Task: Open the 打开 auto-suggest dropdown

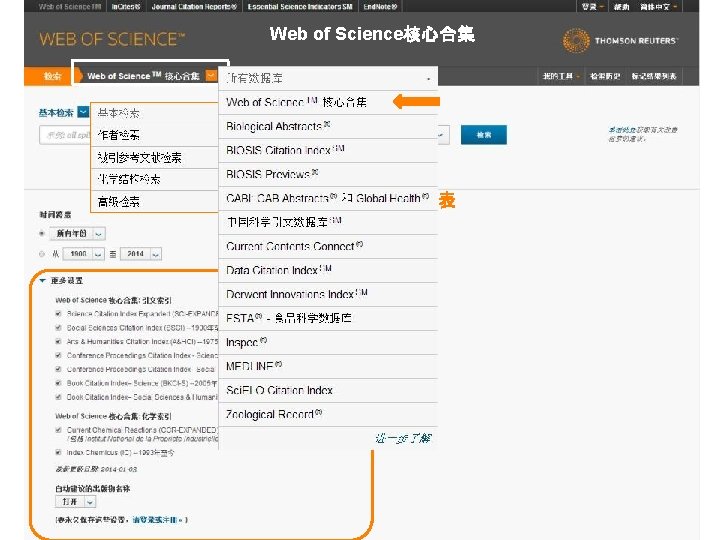Action: (x=75, y=502)
